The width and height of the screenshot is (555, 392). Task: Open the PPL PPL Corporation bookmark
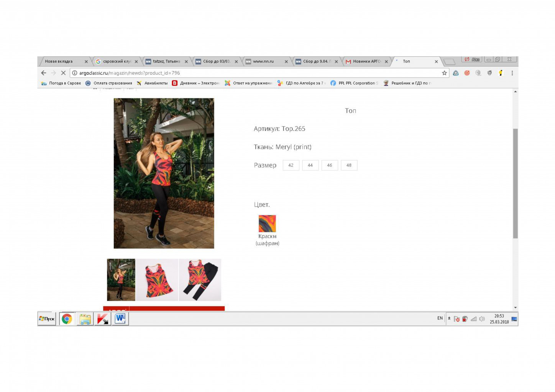pos(354,83)
